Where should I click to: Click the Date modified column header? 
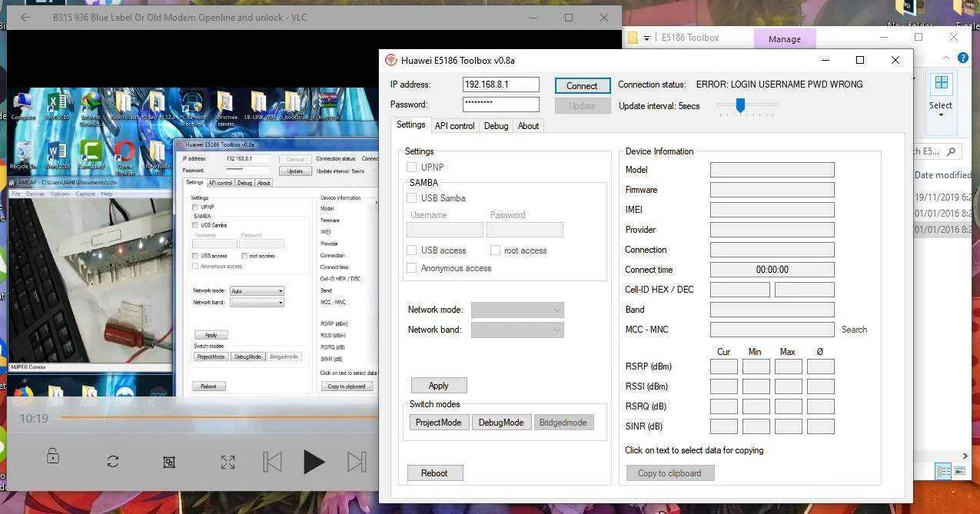click(943, 175)
